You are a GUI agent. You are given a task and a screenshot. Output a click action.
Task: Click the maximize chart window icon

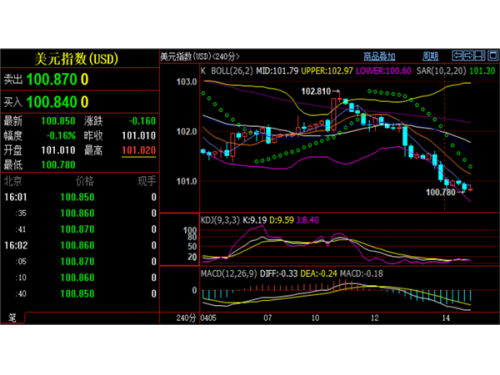click(x=493, y=56)
